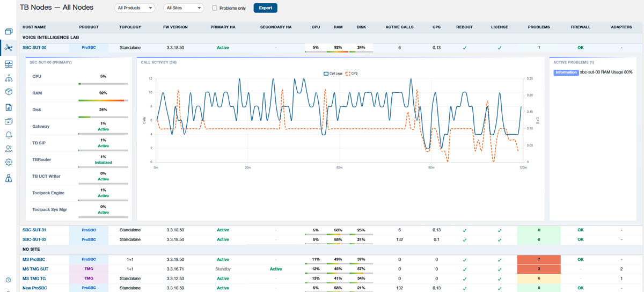Click 'Initialized' status under TBRouter

103,163
